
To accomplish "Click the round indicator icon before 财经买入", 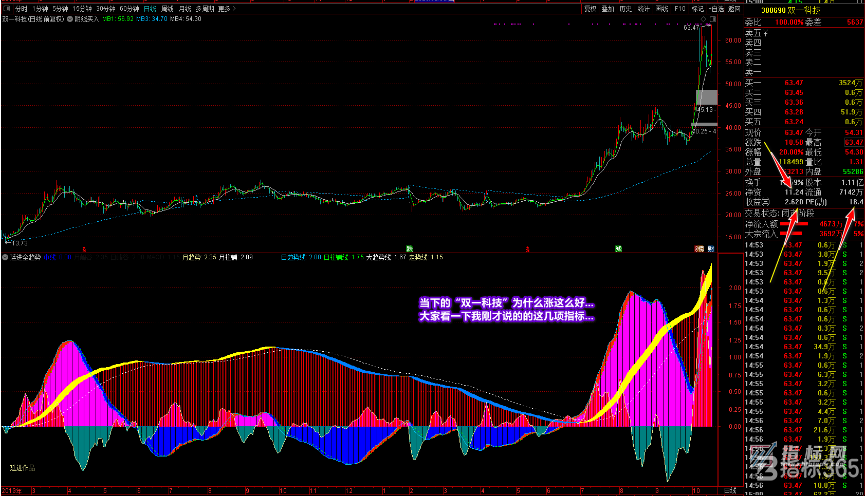I will click(x=70, y=19).
